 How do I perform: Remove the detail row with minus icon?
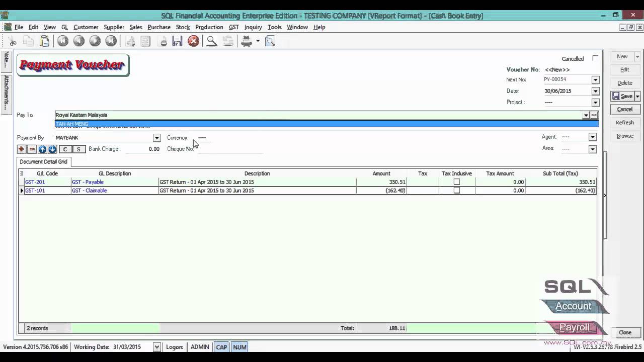click(x=32, y=149)
